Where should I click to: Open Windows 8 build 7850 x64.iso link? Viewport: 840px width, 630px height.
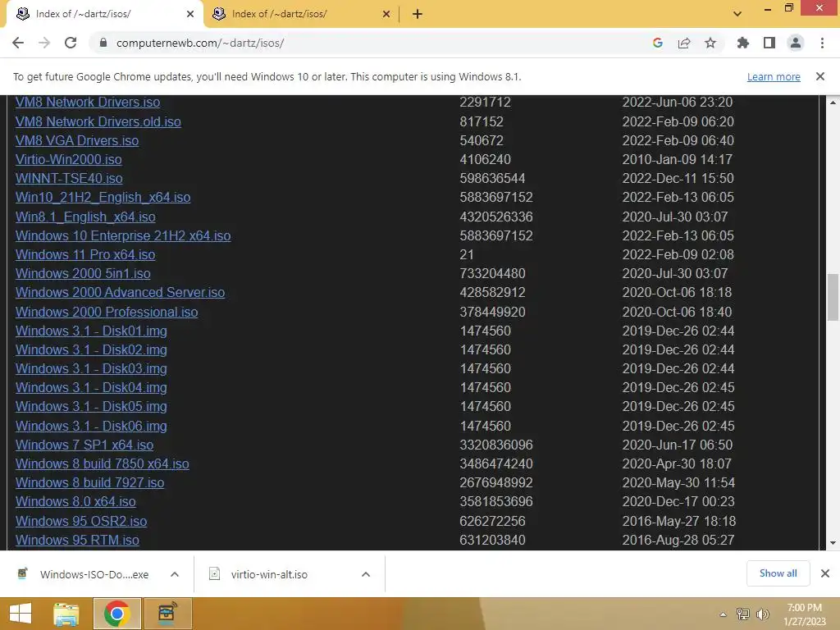pyautogui.click(x=103, y=464)
